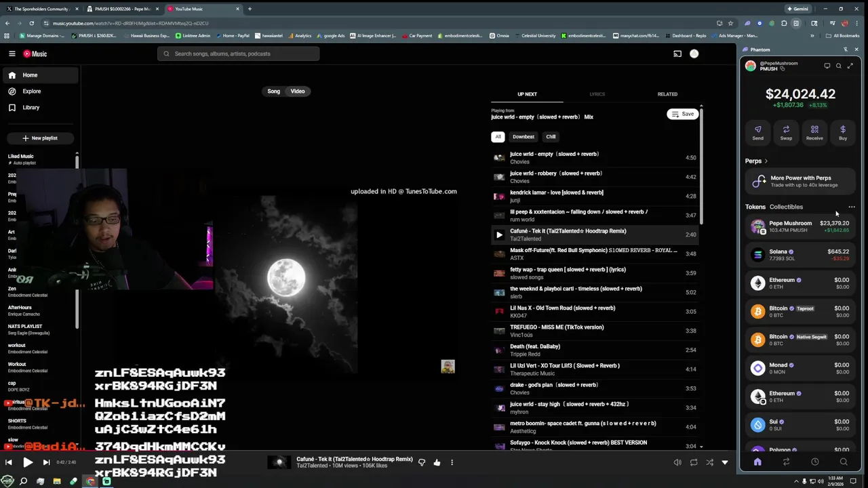
Task: Open the YouTube Music account avatar
Action: point(694,54)
